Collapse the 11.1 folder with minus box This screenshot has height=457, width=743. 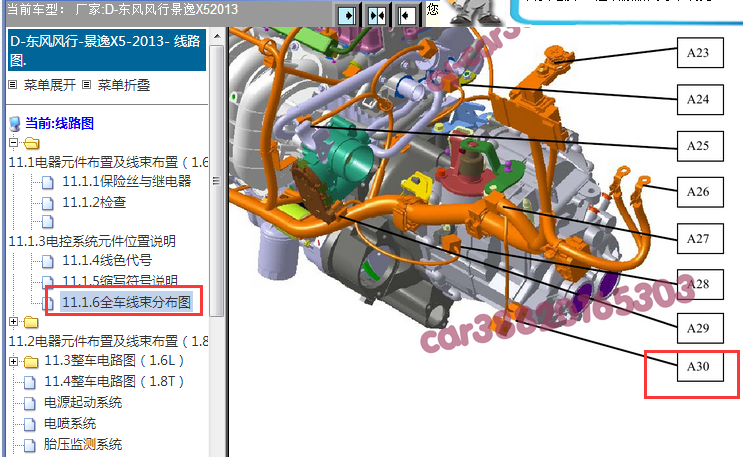[x=13, y=142]
